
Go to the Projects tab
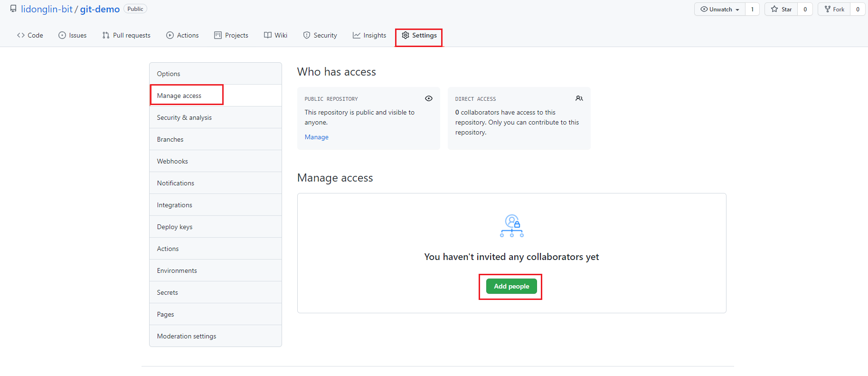point(231,35)
